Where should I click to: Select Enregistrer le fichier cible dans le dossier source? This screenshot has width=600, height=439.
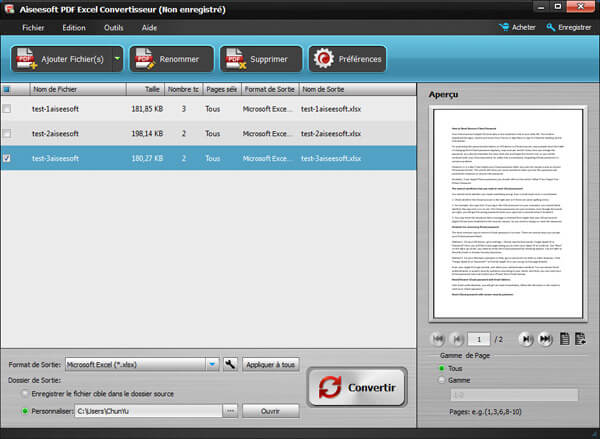25,393
